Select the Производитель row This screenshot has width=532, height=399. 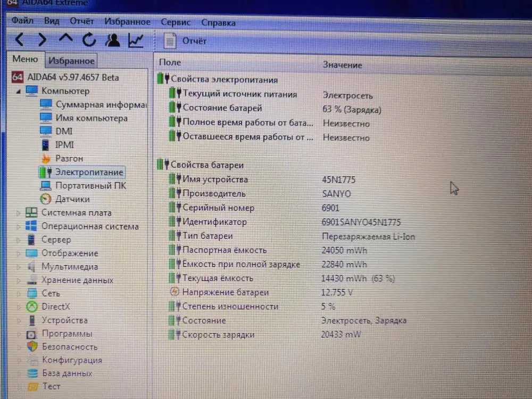[x=260, y=194]
